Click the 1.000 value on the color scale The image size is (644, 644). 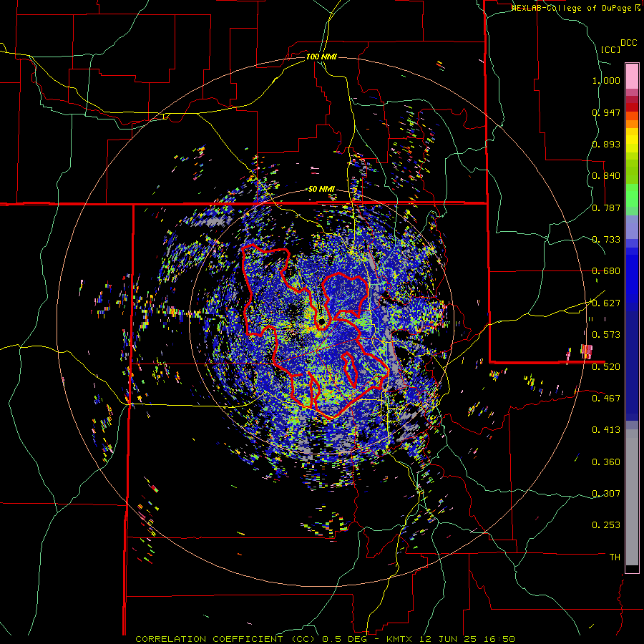[606, 80]
